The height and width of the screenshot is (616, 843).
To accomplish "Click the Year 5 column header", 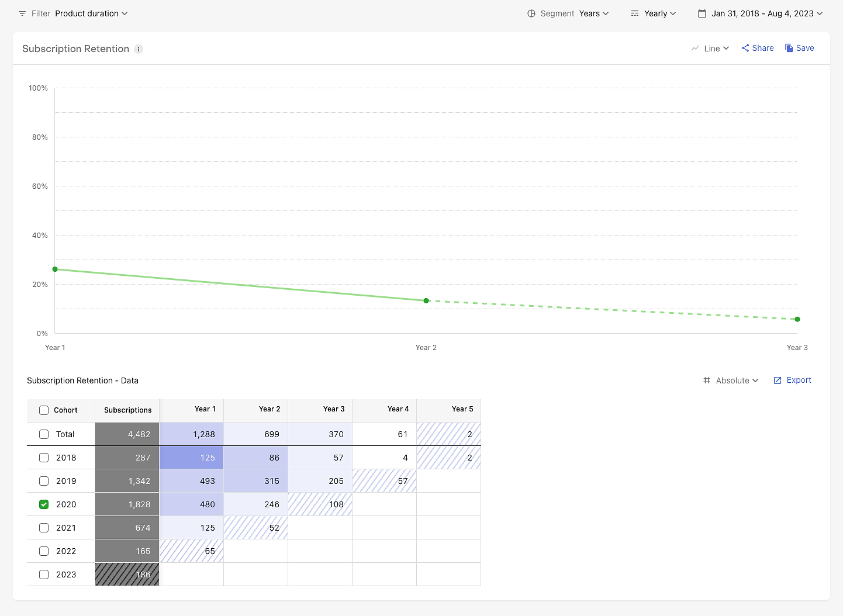I will (449, 410).
